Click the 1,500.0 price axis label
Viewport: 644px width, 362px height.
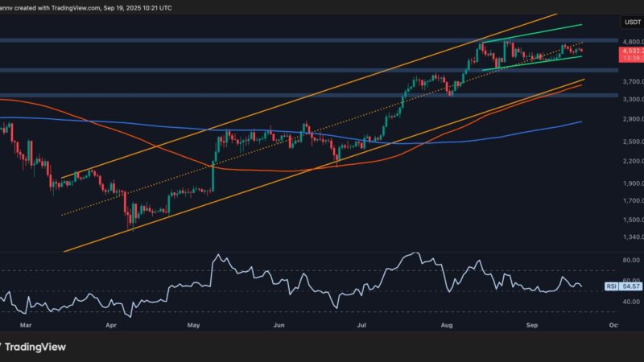(633, 220)
